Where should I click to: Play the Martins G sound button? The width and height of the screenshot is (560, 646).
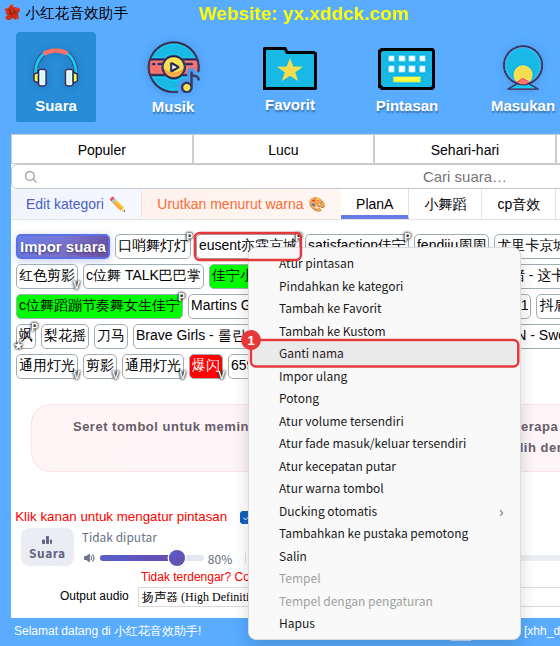point(219,306)
